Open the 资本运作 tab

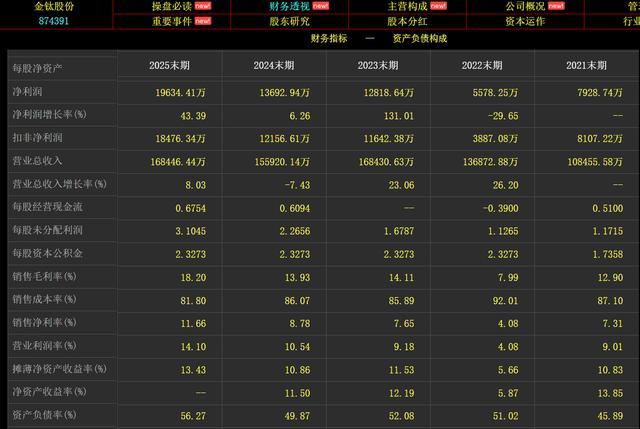(x=525, y=21)
